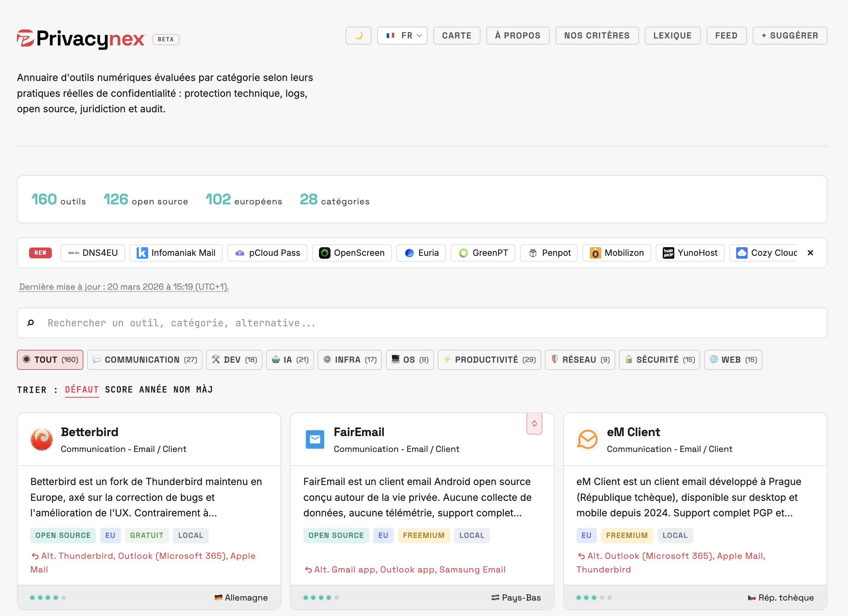848x616 pixels.
Task: Focus the tool search field
Action: [422, 323]
